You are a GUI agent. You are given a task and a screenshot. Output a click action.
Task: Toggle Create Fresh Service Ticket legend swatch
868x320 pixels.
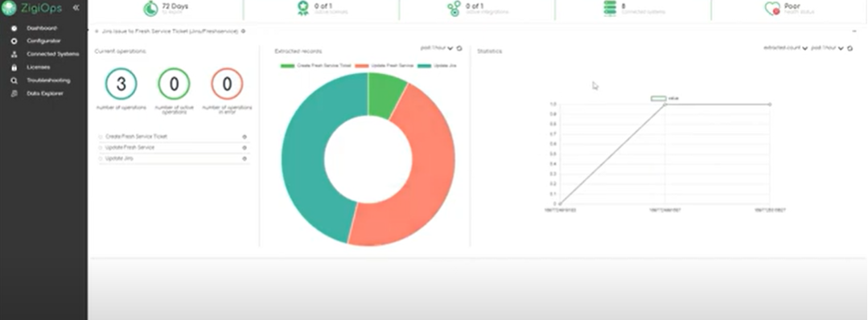[x=287, y=66]
